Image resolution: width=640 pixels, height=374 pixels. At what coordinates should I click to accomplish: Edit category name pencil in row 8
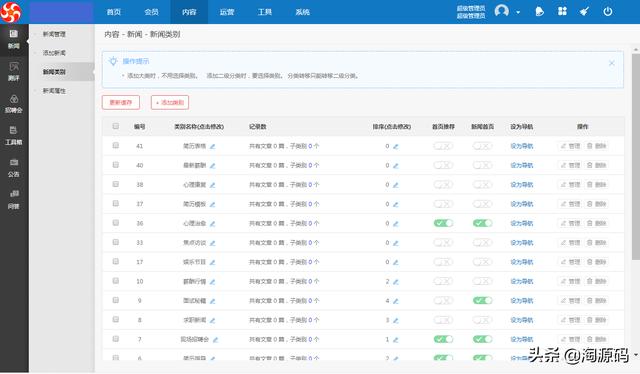pos(213,320)
